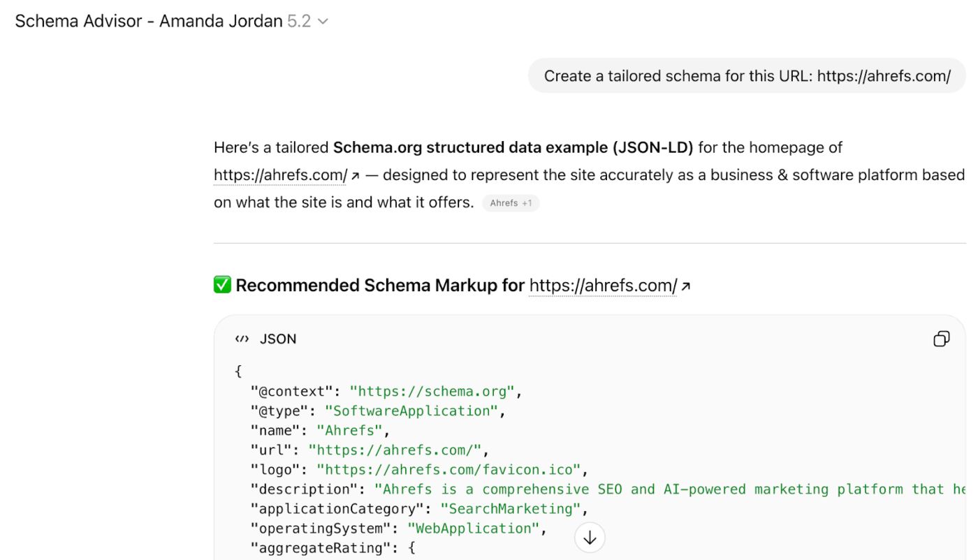Image resolution: width=978 pixels, height=560 pixels.
Task: Click the scroll-to-bottom arrow button
Action: pos(590,537)
